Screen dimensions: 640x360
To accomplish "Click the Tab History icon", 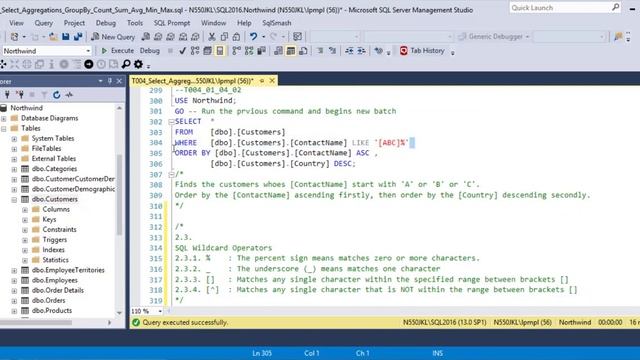I will click(404, 51).
